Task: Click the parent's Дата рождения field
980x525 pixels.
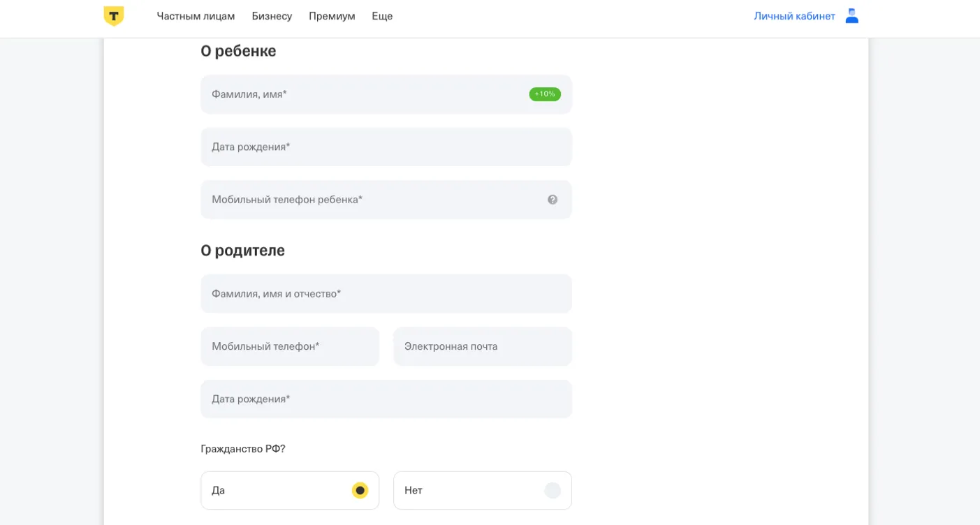Action: [386, 399]
